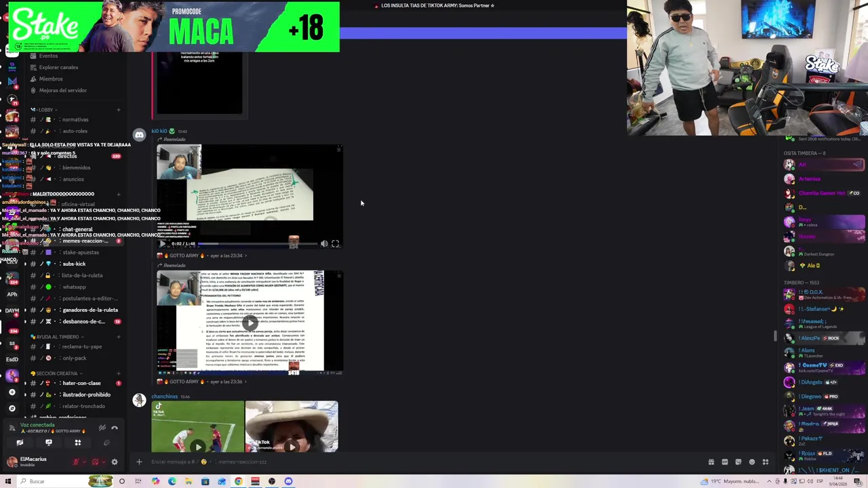Add attachment with the plus button

point(139,462)
